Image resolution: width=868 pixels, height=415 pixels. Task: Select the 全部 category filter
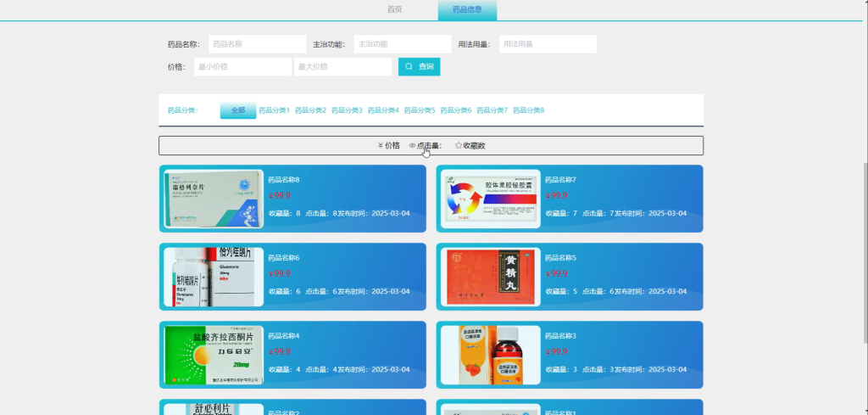[238, 110]
